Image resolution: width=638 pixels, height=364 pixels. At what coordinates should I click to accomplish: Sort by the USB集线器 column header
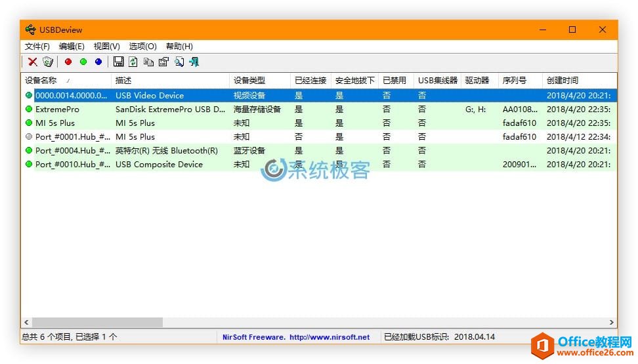[437, 81]
